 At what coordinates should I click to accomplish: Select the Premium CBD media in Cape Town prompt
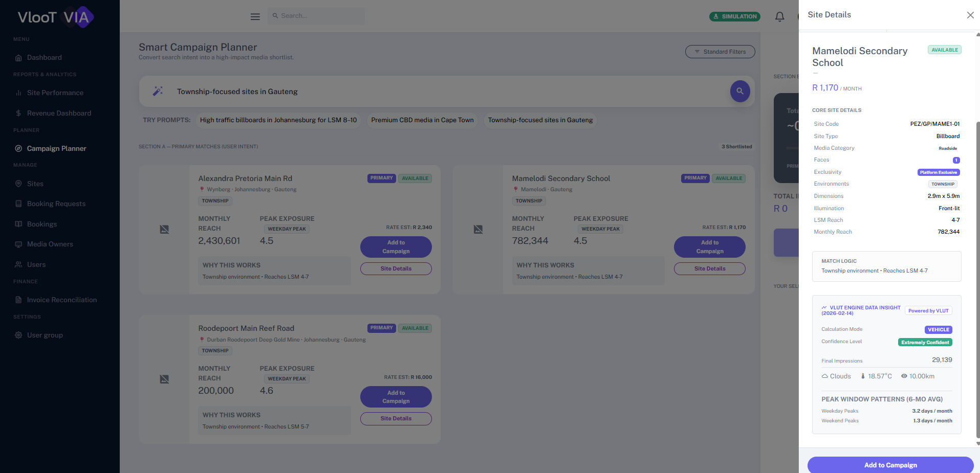(x=422, y=120)
